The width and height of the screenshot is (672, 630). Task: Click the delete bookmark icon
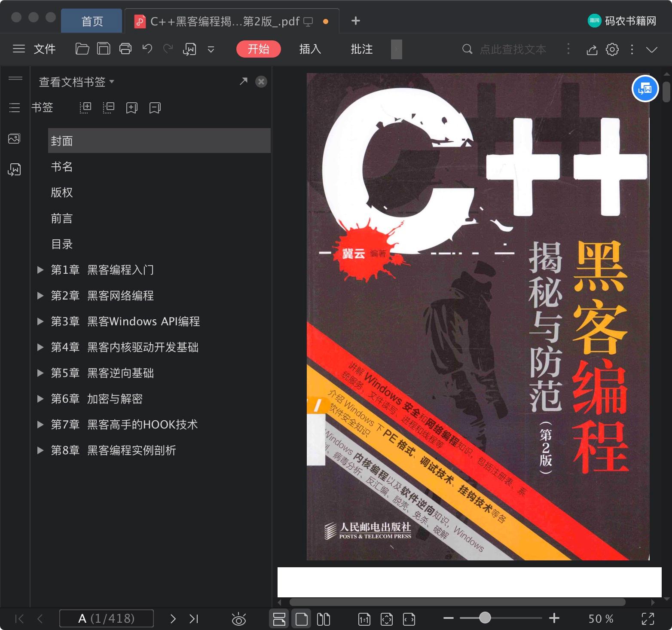pyautogui.click(x=155, y=107)
